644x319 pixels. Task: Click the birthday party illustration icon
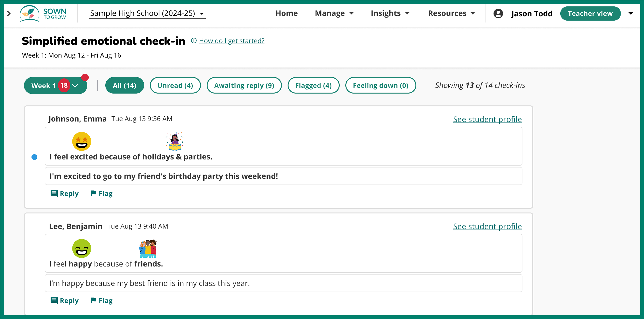[x=175, y=141]
